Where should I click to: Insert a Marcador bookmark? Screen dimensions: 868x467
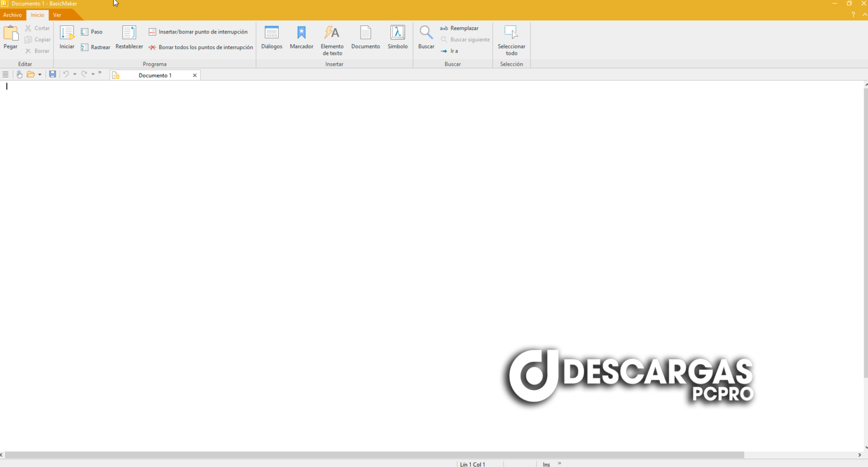point(301,33)
